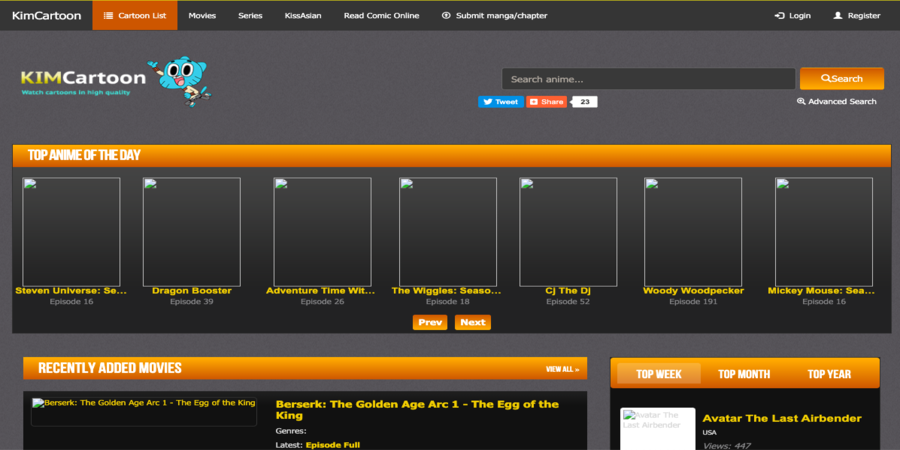Click Steven Universe: Se... title
Screen dimensions: 900x450
(71, 291)
